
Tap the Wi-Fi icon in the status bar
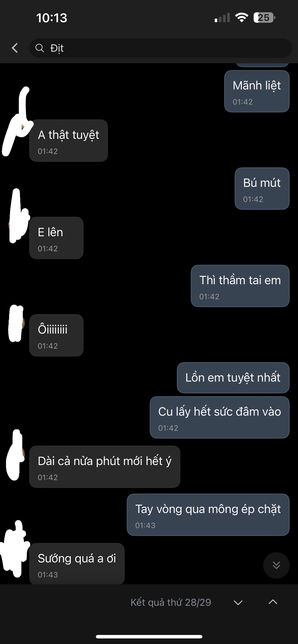(x=241, y=18)
